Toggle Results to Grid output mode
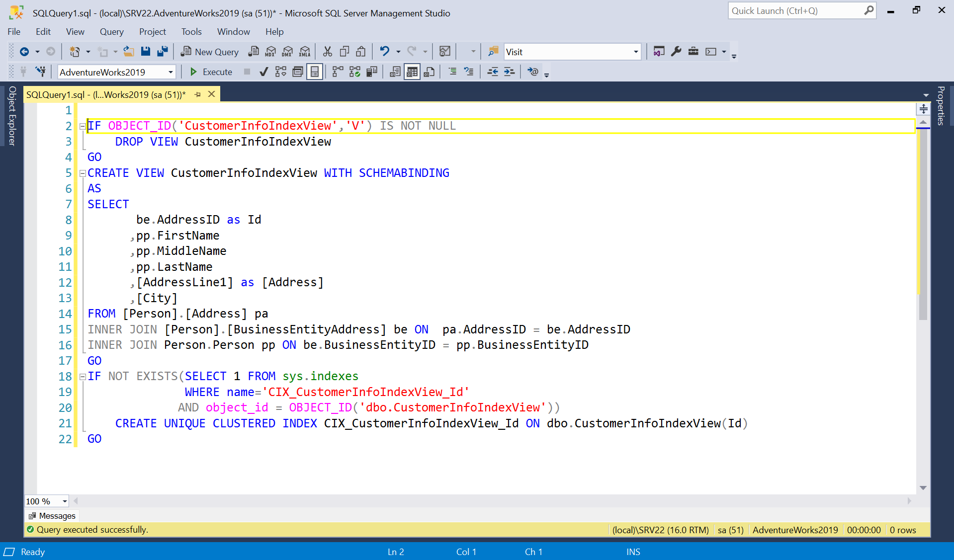The image size is (954, 560). point(412,72)
